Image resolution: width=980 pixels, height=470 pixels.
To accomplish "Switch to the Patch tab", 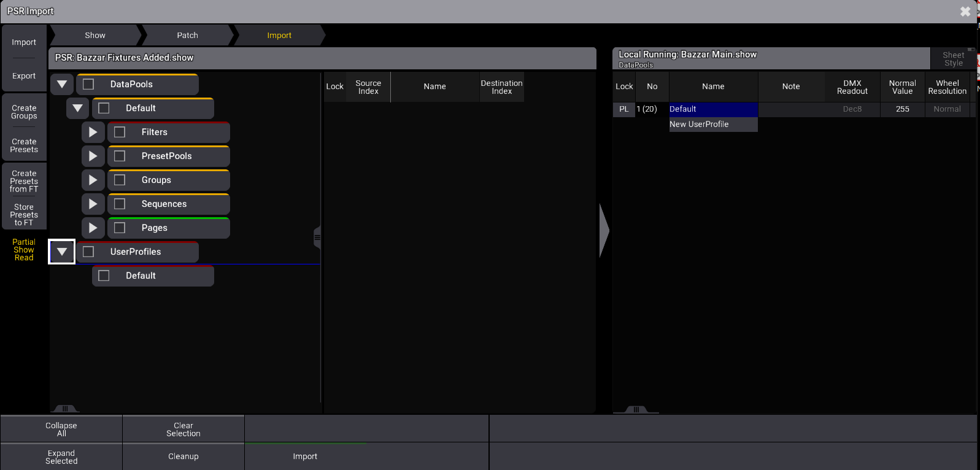I will [187, 36].
